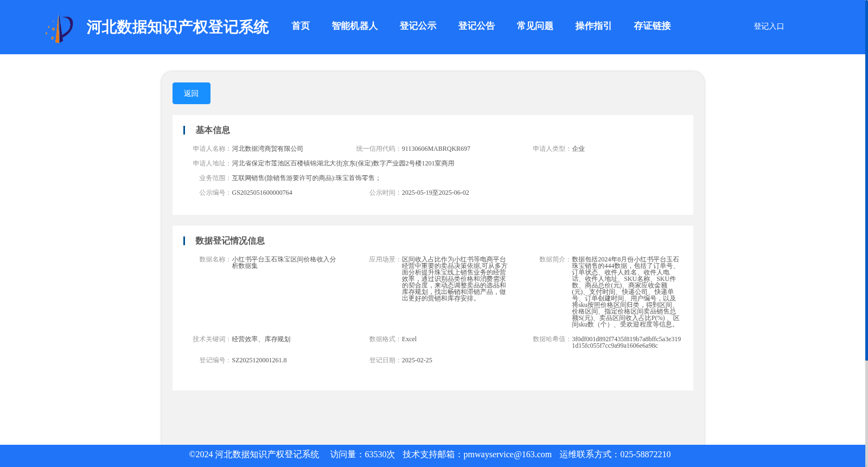Click the site logo icon
Screen dimensions: 868x467
click(x=59, y=28)
